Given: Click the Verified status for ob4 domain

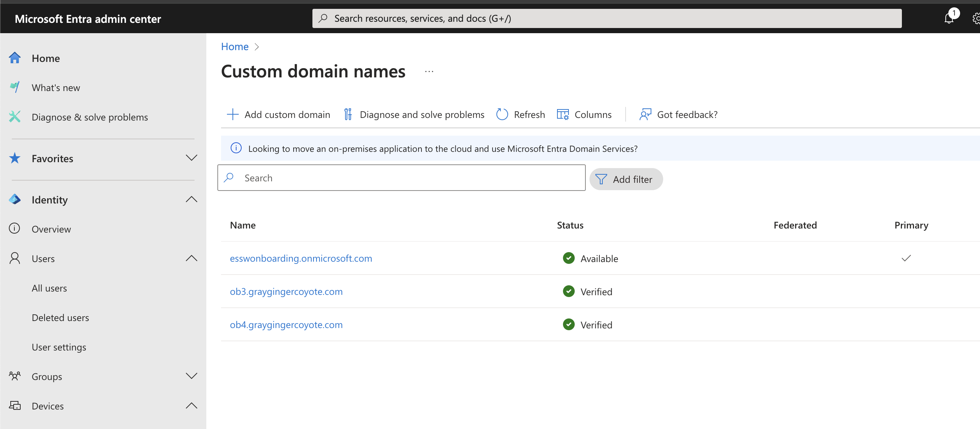Looking at the screenshot, I should 596,325.
